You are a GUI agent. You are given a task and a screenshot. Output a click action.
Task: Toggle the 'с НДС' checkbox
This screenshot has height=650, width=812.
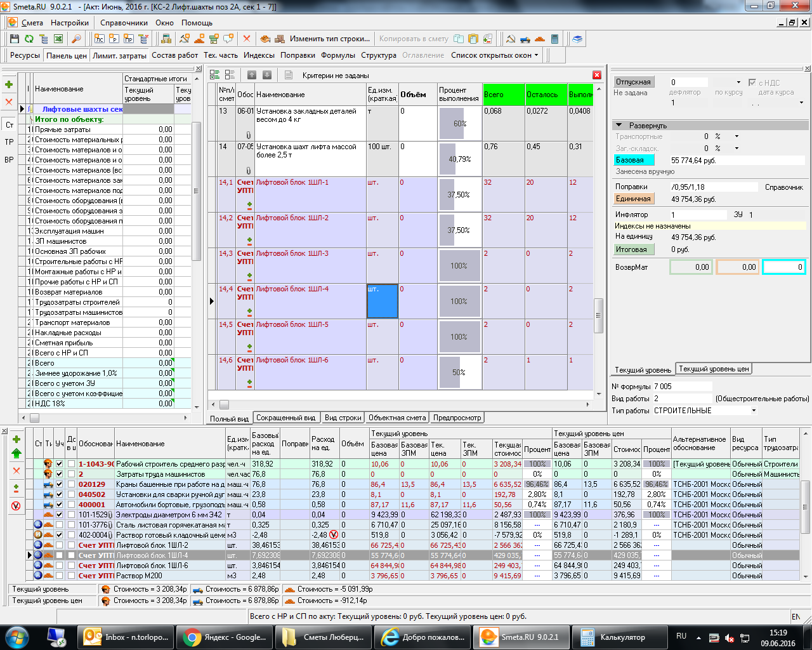coord(752,83)
